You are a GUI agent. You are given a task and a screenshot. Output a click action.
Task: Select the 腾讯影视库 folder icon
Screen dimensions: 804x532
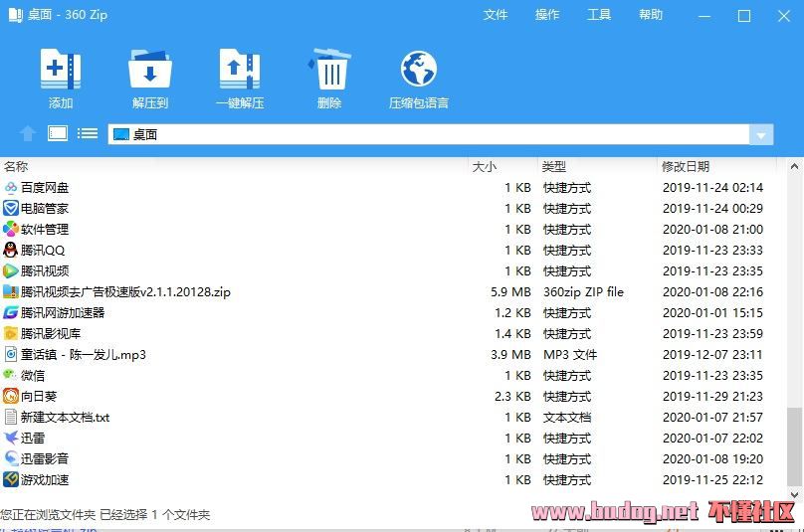10,334
